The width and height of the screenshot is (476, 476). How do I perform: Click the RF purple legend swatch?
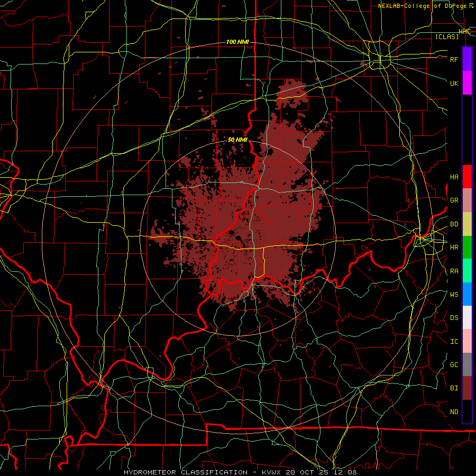(467, 59)
